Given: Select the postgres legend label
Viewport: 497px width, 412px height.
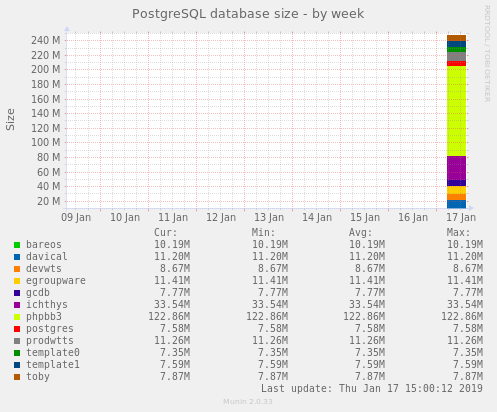Looking at the screenshot, I should tap(50, 329).
